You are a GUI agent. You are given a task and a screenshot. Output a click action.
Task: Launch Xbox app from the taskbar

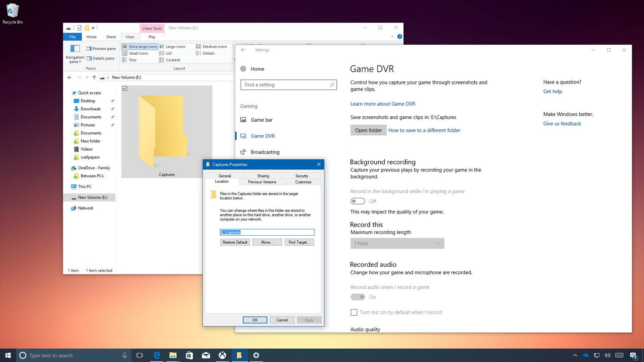click(x=223, y=355)
